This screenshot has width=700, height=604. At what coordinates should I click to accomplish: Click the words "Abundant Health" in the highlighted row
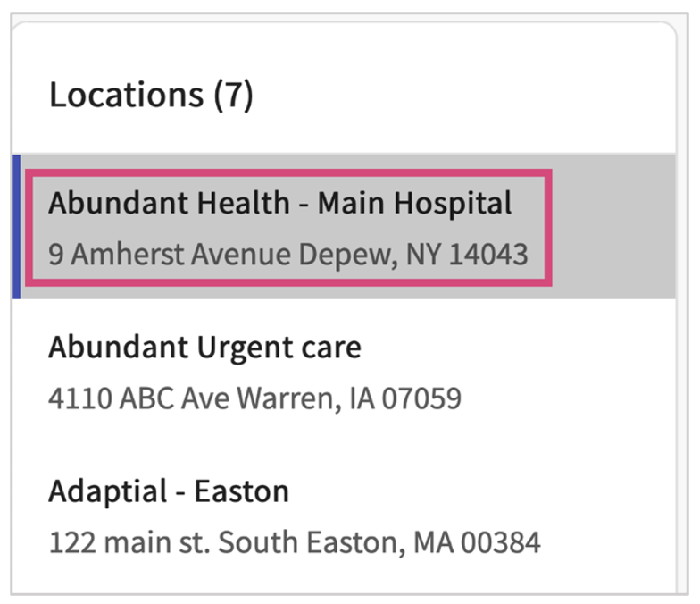(169, 203)
